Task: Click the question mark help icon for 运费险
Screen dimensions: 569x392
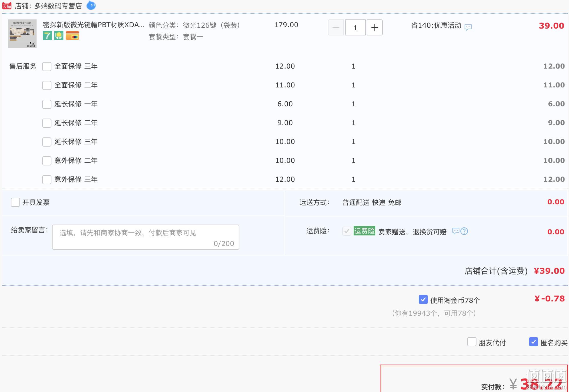Action: [464, 231]
